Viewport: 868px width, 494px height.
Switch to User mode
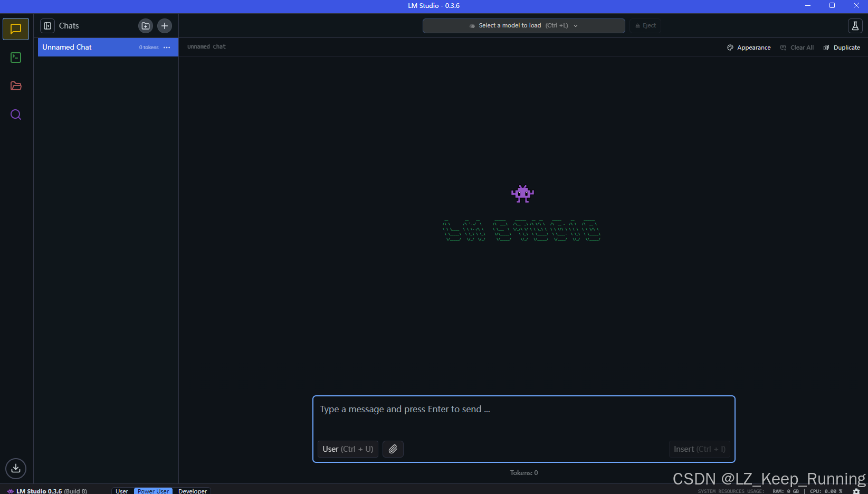click(x=122, y=491)
